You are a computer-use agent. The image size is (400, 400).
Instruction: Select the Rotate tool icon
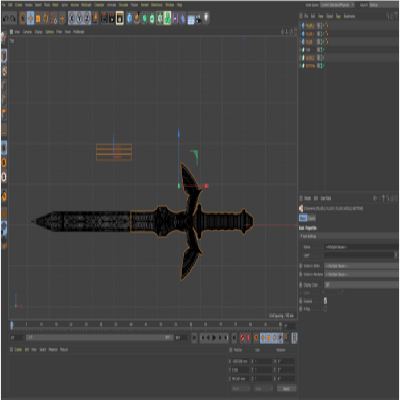click(x=45, y=18)
